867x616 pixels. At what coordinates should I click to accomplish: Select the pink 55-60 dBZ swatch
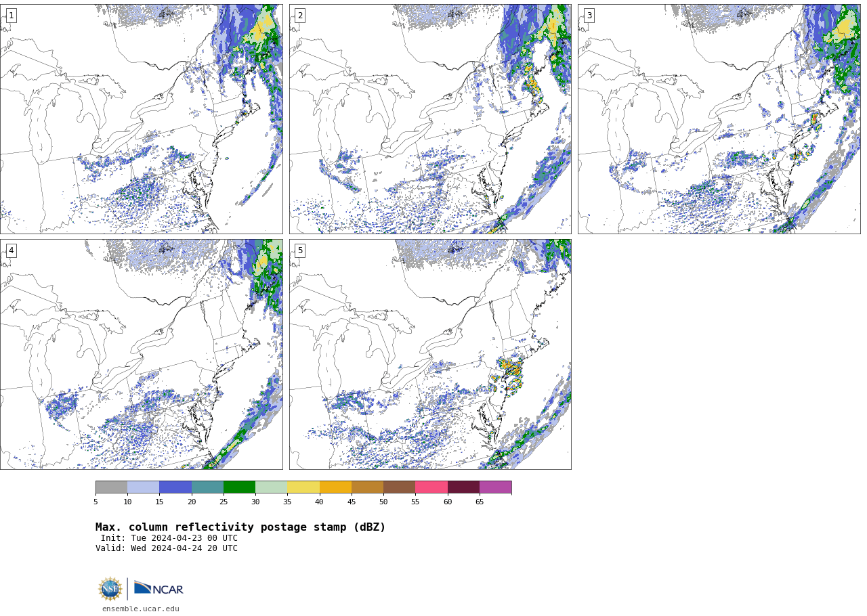[x=431, y=487]
